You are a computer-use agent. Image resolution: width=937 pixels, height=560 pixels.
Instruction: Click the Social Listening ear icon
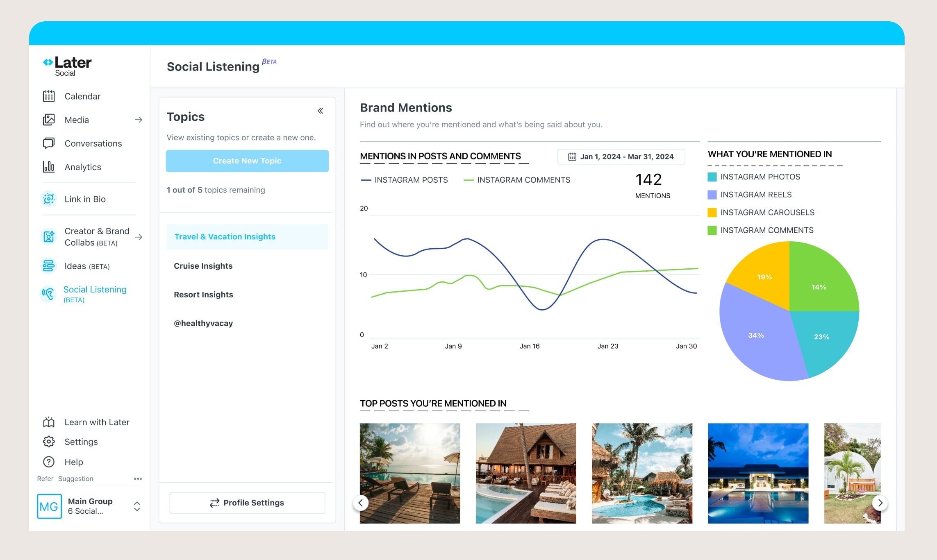click(48, 294)
